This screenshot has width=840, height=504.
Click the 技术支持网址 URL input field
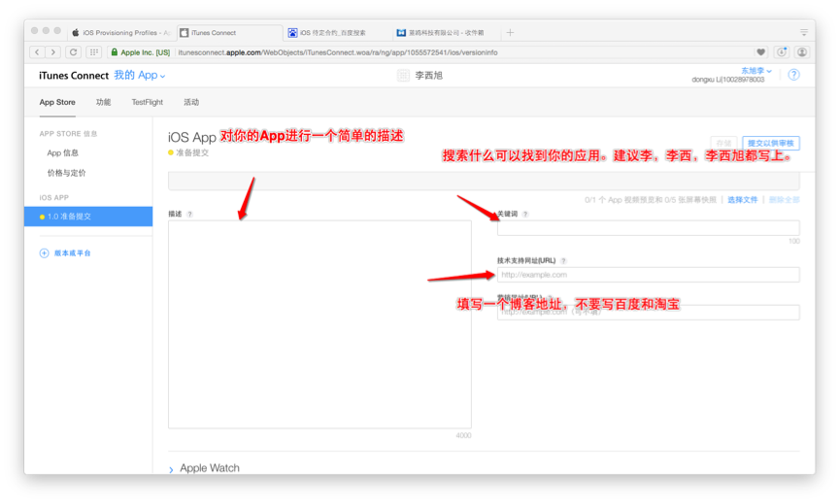coord(649,275)
